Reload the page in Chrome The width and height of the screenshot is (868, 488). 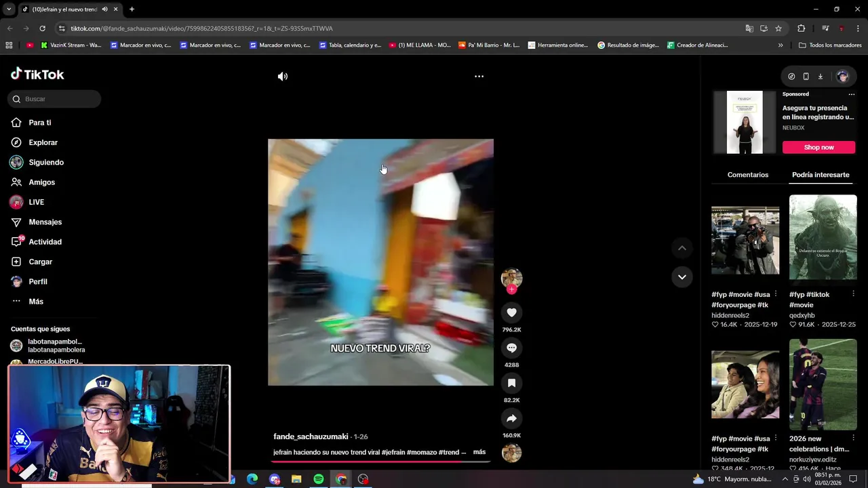42,28
